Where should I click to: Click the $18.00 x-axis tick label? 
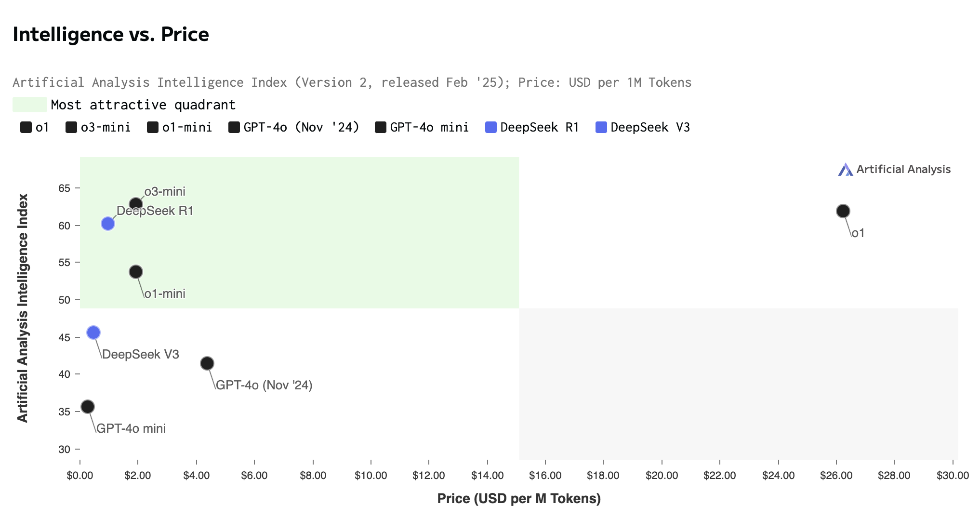[603, 476]
